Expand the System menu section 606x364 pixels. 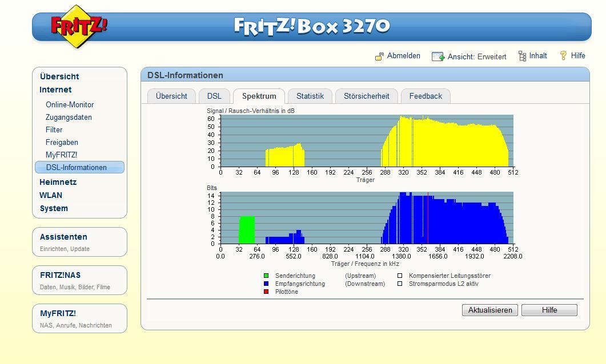tap(54, 208)
